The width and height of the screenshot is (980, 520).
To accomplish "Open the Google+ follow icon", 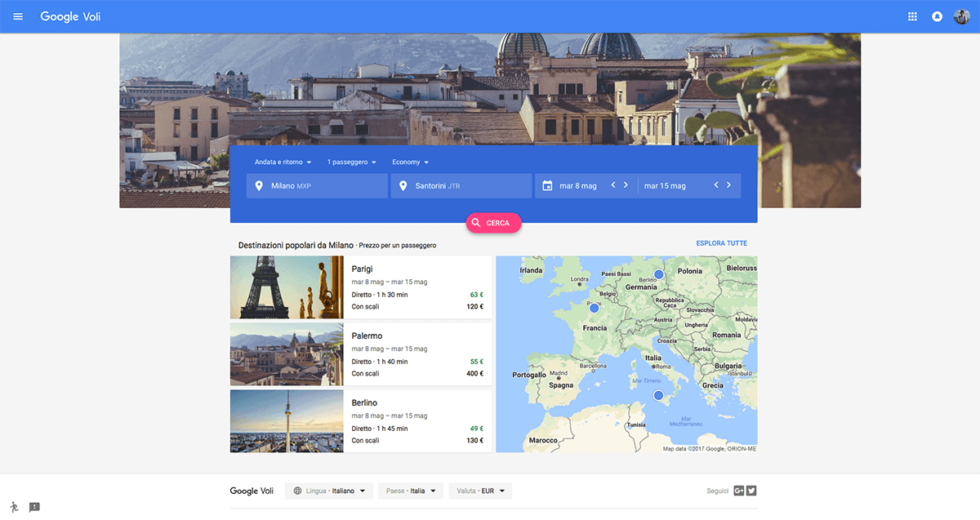I will (738, 491).
